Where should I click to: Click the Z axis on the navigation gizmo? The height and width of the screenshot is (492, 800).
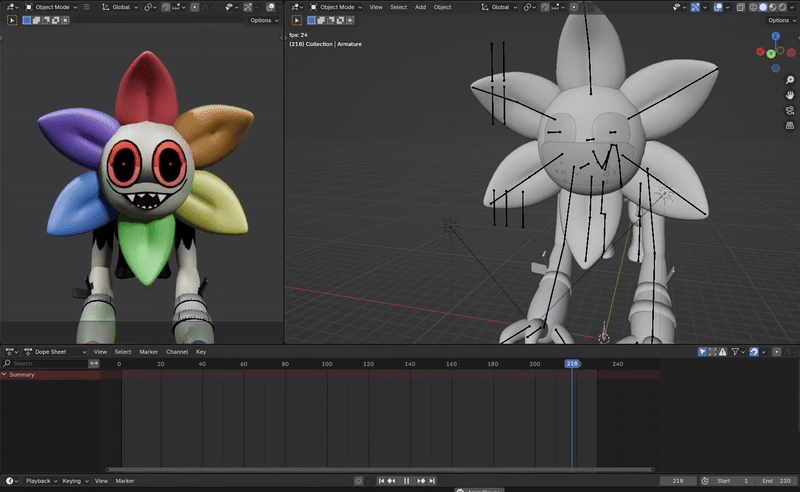[x=776, y=36]
